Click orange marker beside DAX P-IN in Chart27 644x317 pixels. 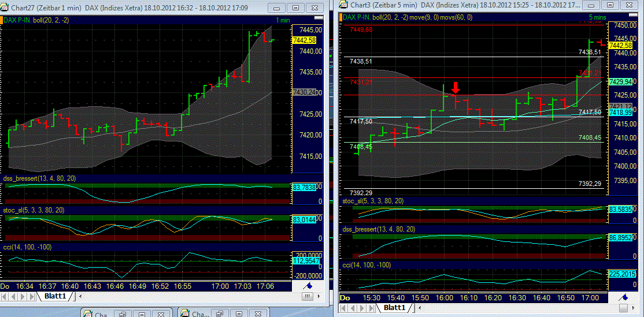pyautogui.click(x=1, y=19)
